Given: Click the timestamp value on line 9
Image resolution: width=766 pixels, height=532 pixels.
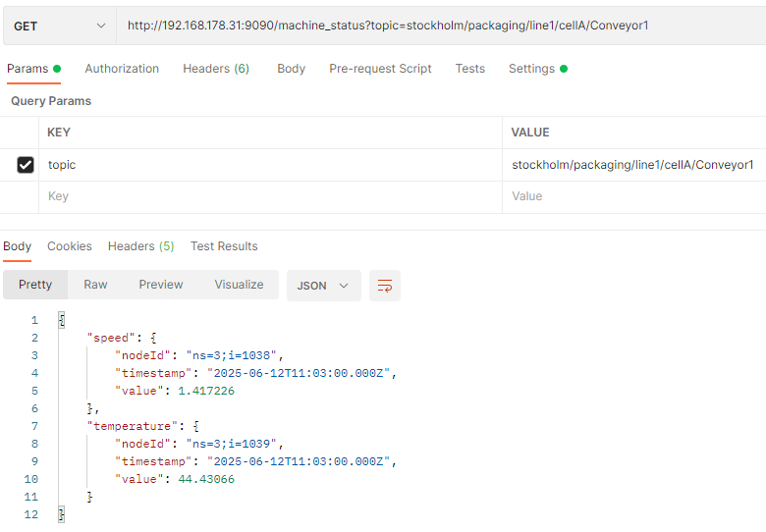Looking at the screenshot, I should tap(299, 461).
